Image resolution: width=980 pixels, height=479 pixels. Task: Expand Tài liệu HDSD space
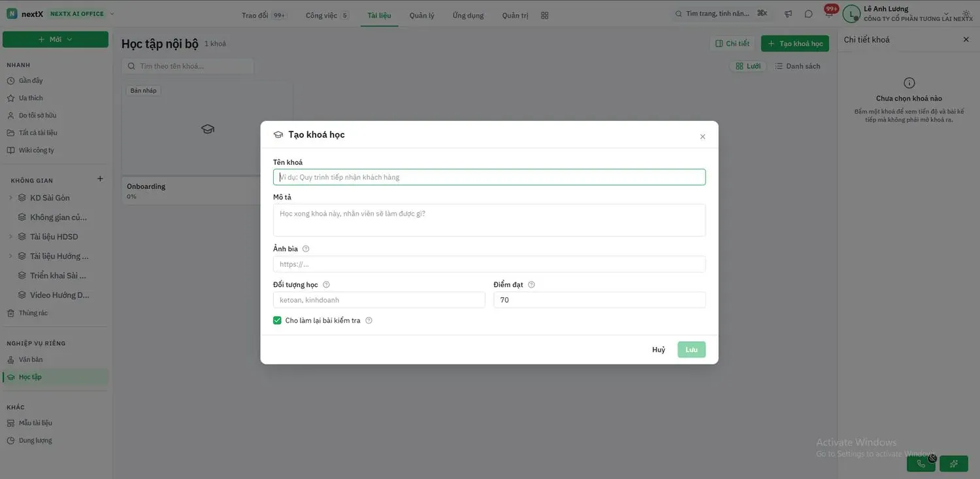tap(10, 237)
